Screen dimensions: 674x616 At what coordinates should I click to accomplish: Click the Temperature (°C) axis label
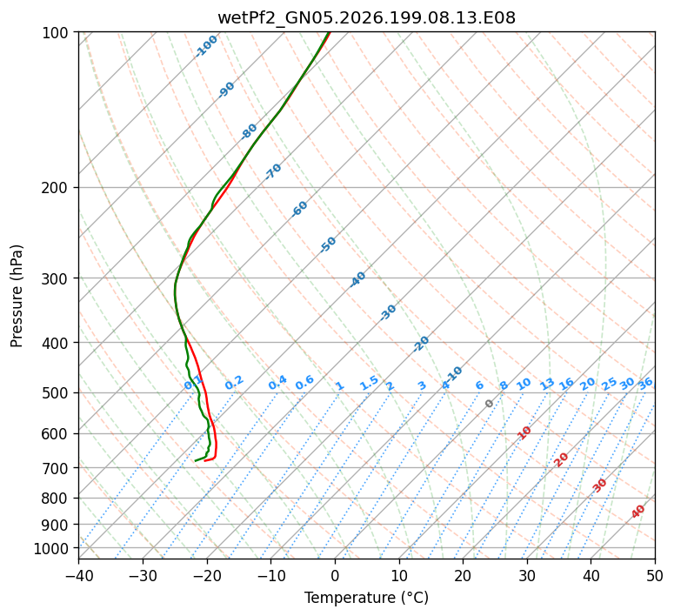click(367, 598)
